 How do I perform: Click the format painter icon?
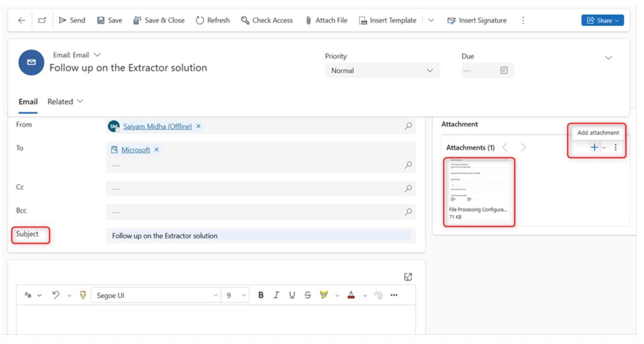point(83,295)
